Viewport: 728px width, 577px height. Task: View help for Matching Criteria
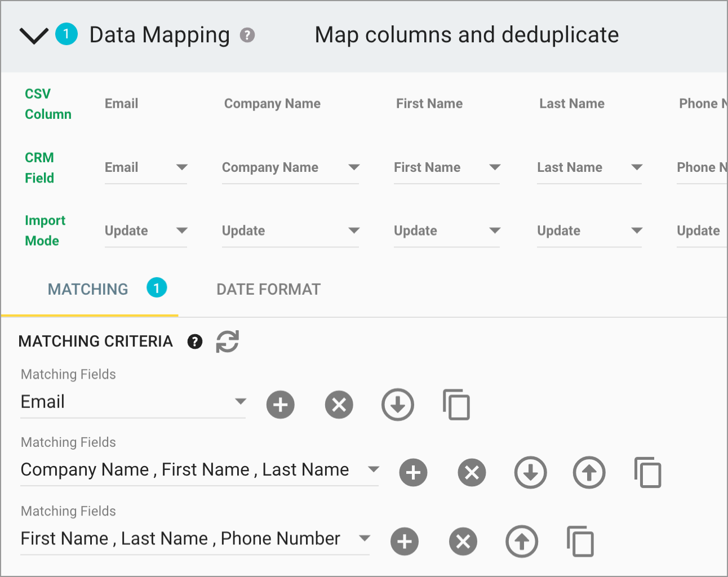(194, 341)
